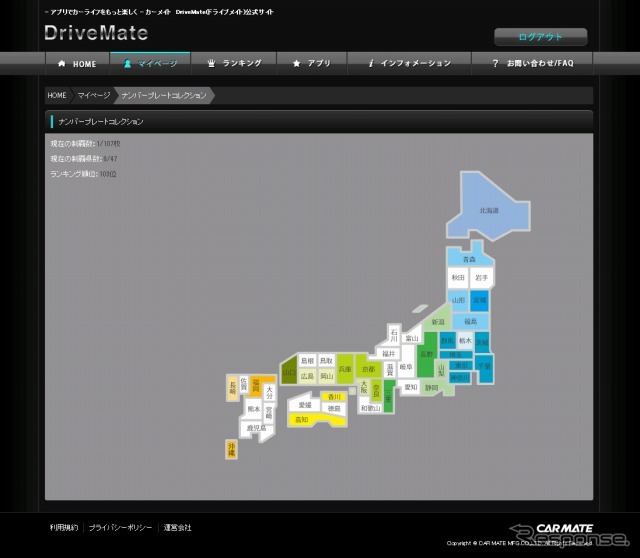Viewport: 640px width, 558px height.
Task: Click the person icon in マイページ tab
Action: tap(127, 63)
